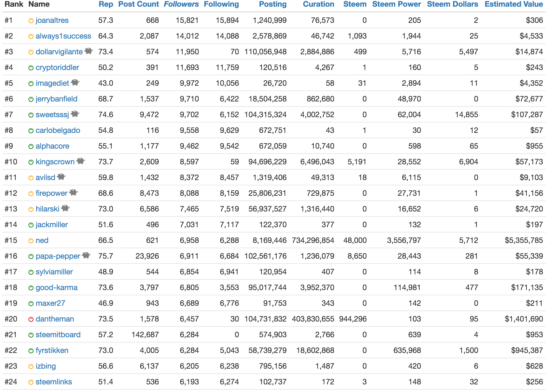
Task: Click the green power icon beside jackmiller
Action: pos(31,225)
